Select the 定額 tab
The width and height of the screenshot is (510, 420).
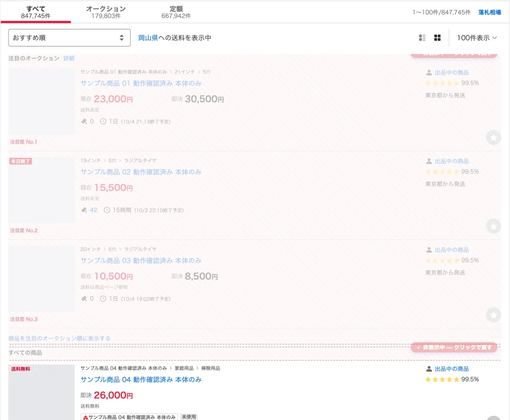click(176, 12)
